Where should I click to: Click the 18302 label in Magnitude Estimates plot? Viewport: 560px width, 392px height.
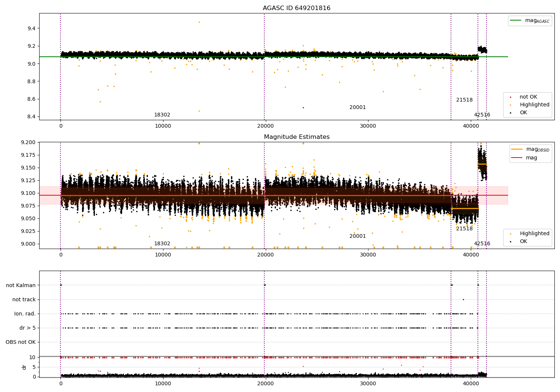pyautogui.click(x=162, y=244)
